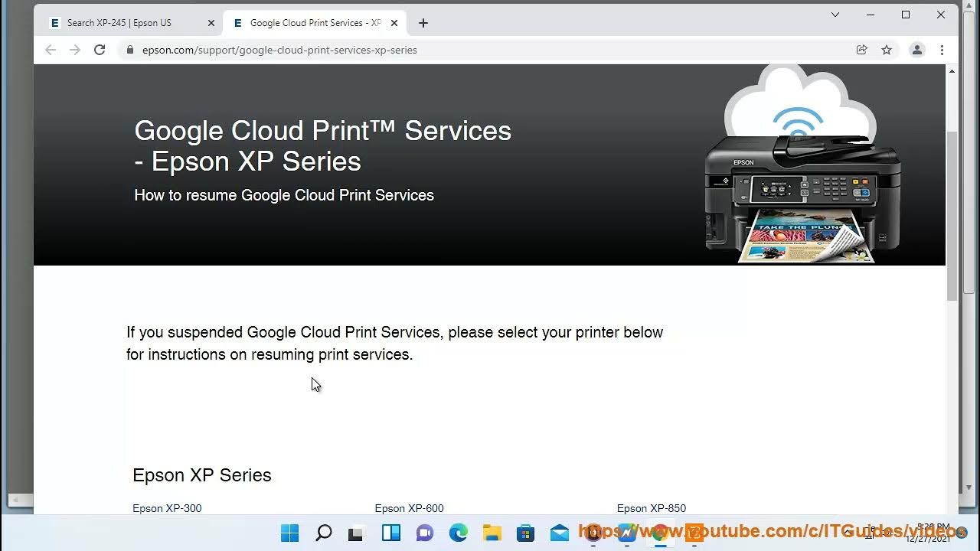This screenshot has height=551, width=980.
Task: Click the address bar URL field
Action: coord(490,50)
